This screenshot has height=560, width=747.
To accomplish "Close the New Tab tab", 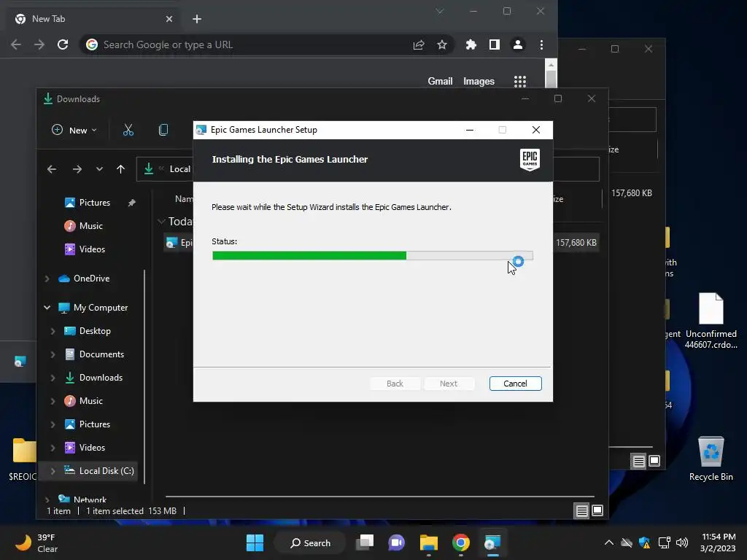I will tap(169, 19).
